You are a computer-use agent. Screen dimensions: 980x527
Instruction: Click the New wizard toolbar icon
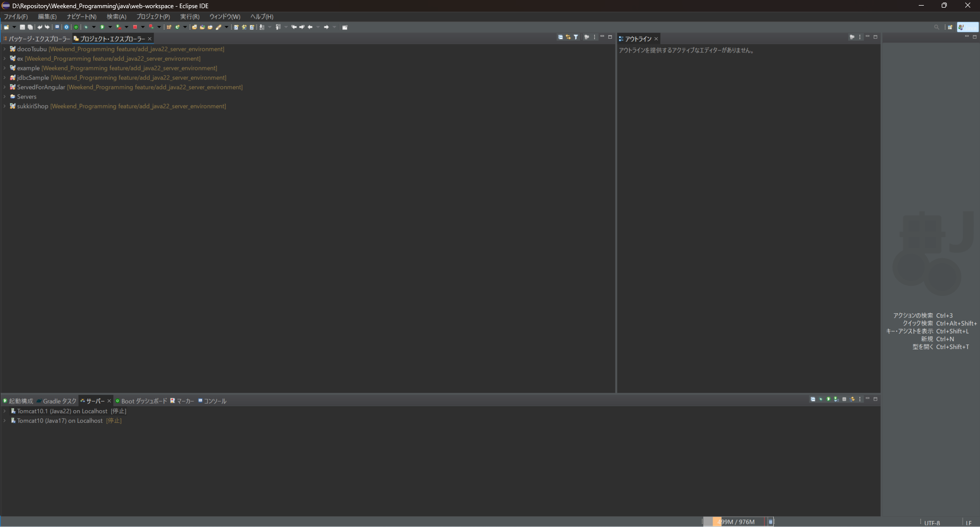pyautogui.click(x=7, y=27)
